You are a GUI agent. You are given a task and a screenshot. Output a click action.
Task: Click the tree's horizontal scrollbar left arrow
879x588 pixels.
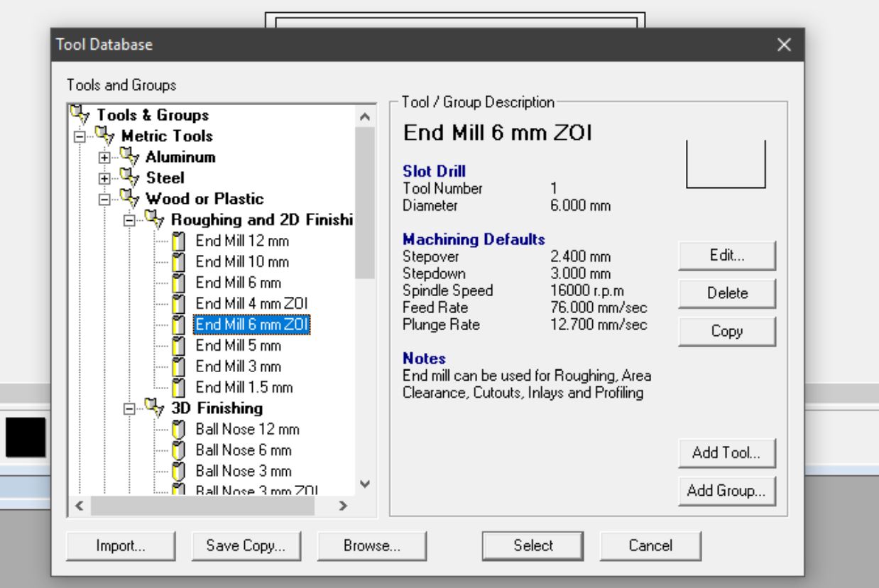coord(78,506)
